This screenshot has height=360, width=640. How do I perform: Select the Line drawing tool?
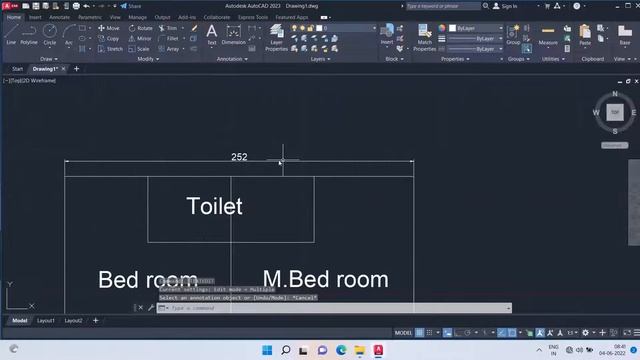point(11,34)
